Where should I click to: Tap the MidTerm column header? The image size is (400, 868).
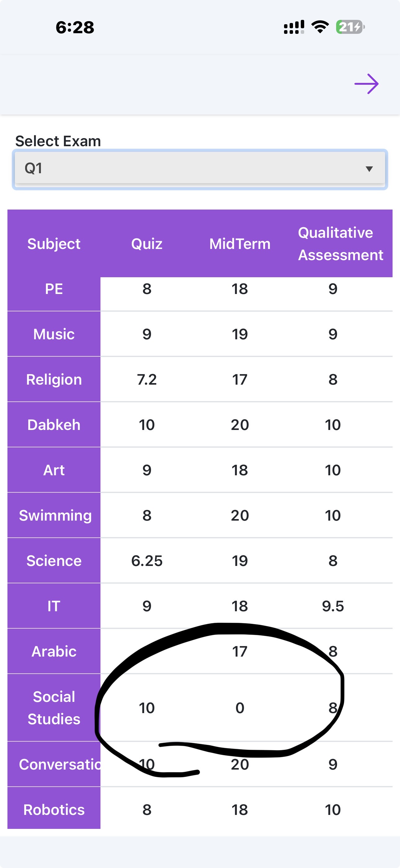pos(240,244)
